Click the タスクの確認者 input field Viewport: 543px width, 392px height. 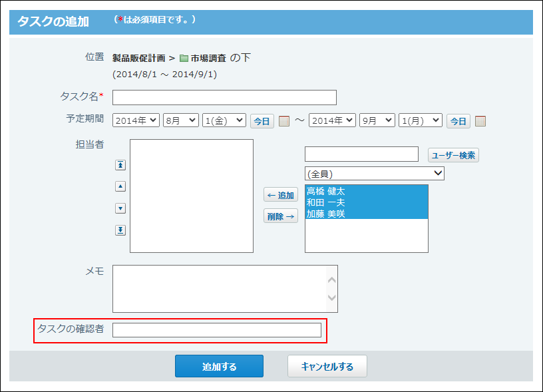point(216,330)
